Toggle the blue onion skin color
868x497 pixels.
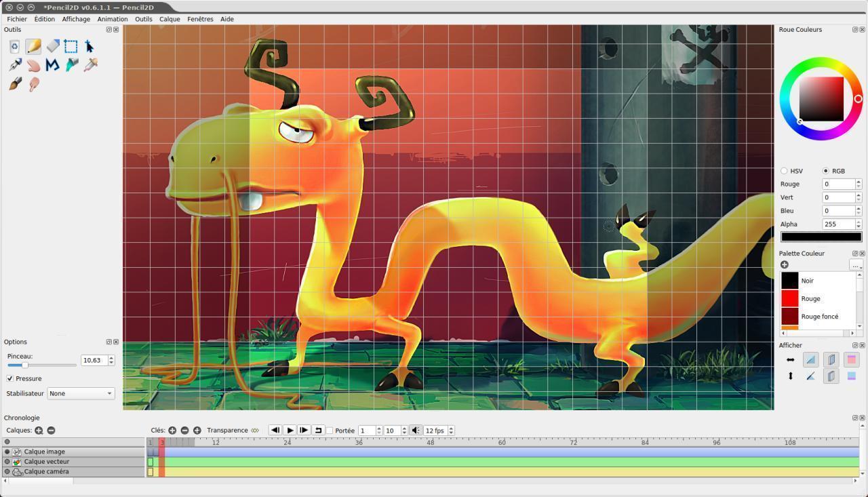[852, 376]
